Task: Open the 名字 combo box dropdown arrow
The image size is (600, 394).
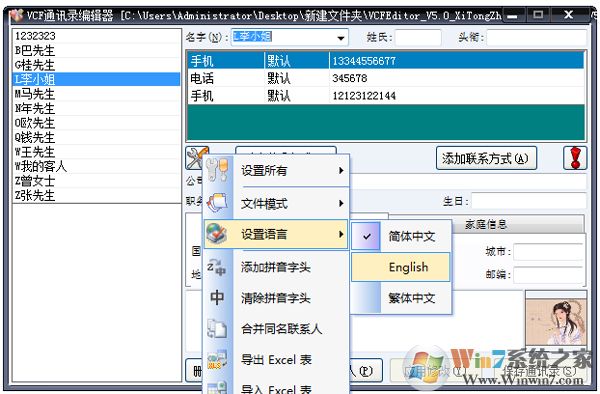Action: pyautogui.click(x=341, y=37)
